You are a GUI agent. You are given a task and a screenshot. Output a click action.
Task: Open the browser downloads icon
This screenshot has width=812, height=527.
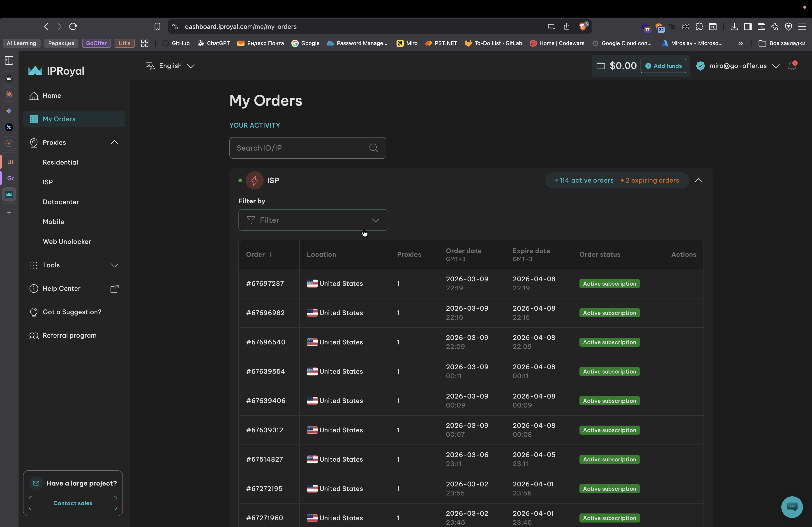click(734, 27)
